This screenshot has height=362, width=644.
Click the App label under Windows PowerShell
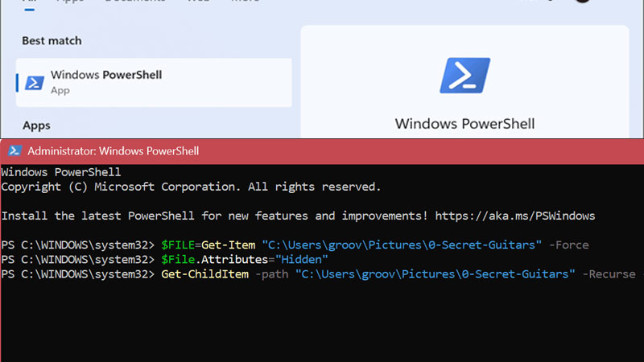pos(60,90)
